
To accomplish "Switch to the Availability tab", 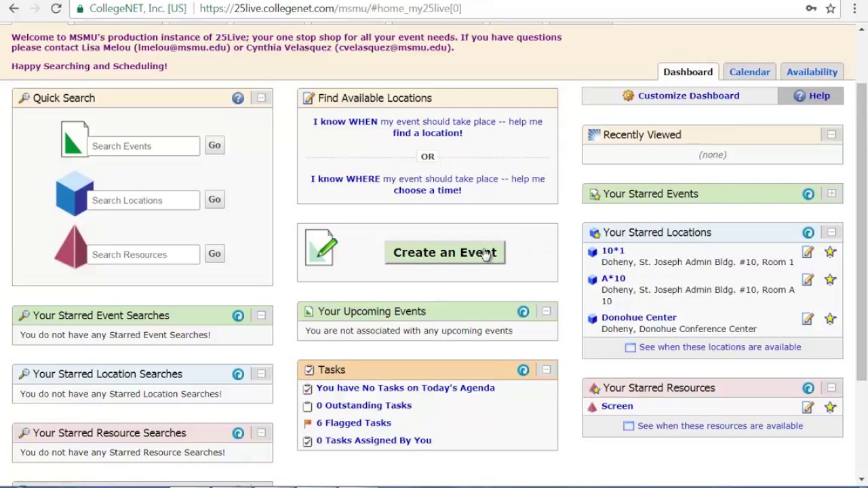I will [812, 72].
